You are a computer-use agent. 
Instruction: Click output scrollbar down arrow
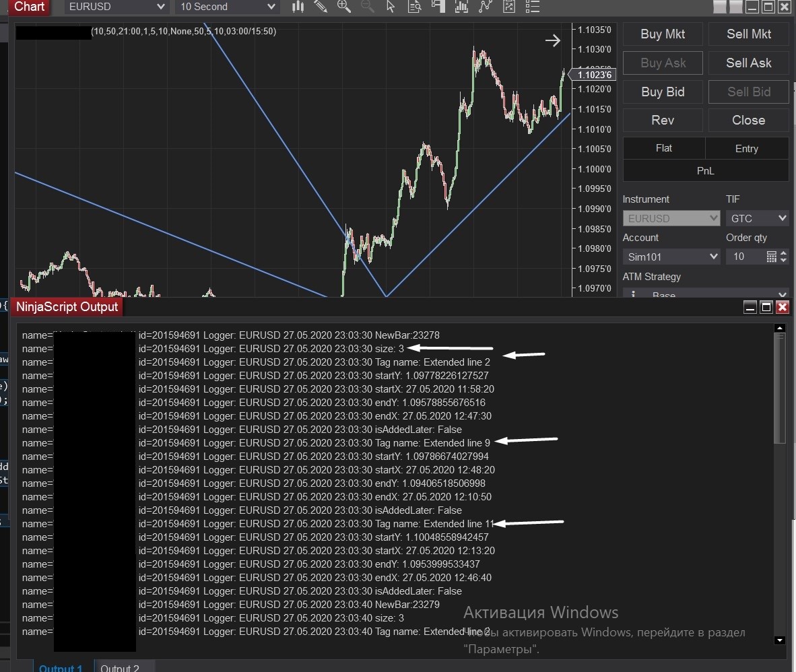pyautogui.click(x=781, y=640)
